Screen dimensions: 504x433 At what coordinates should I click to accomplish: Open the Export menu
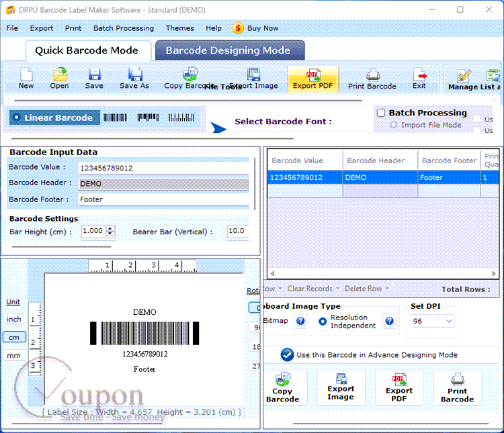coord(42,28)
